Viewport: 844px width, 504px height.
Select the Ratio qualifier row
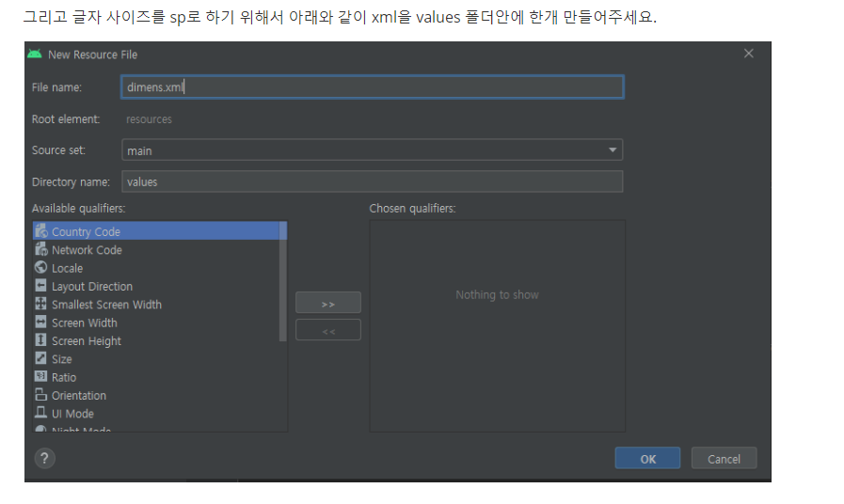pyautogui.click(x=156, y=377)
